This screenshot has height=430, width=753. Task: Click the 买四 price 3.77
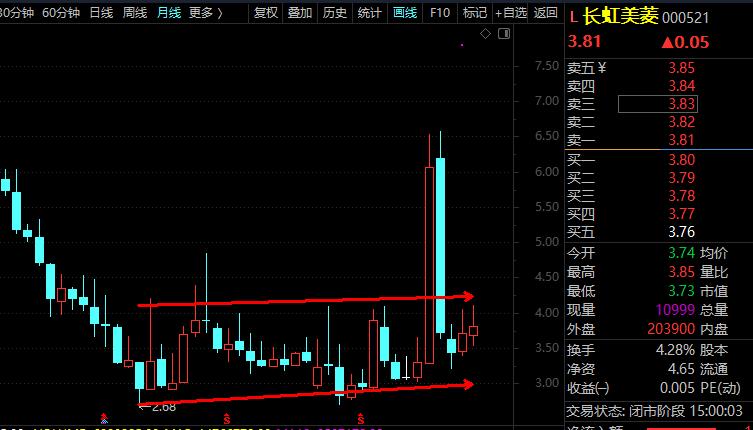(x=681, y=214)
